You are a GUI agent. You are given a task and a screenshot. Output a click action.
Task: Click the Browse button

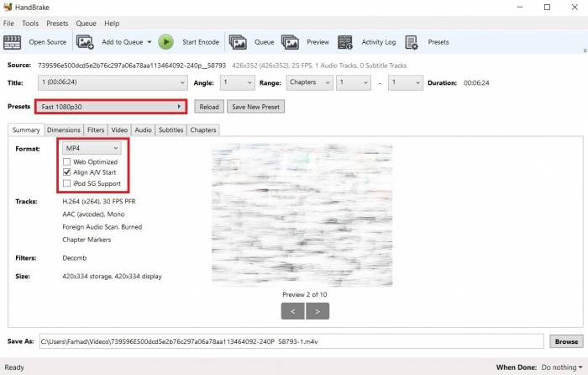tap(566, 341)
